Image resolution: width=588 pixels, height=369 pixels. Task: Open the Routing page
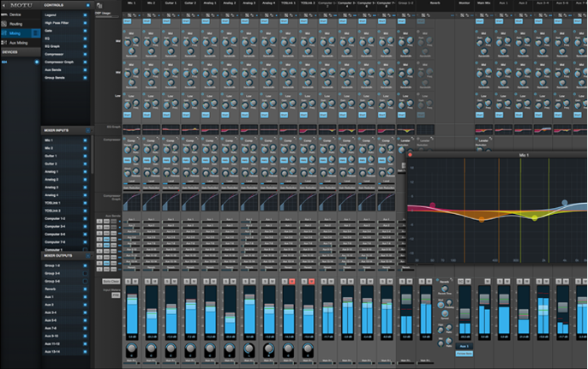tap(16, 24)
